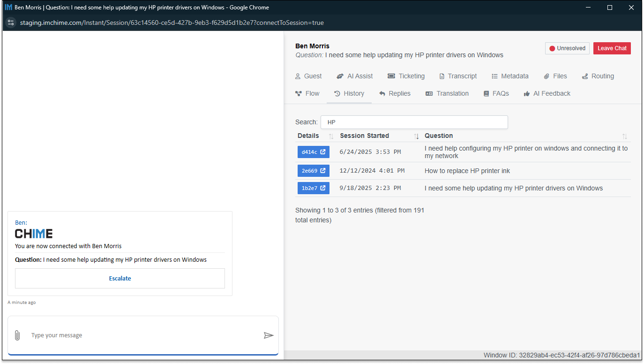
Task: Click the 12/12/2024 4:01 PM date cell
Action: pos(372,171)
